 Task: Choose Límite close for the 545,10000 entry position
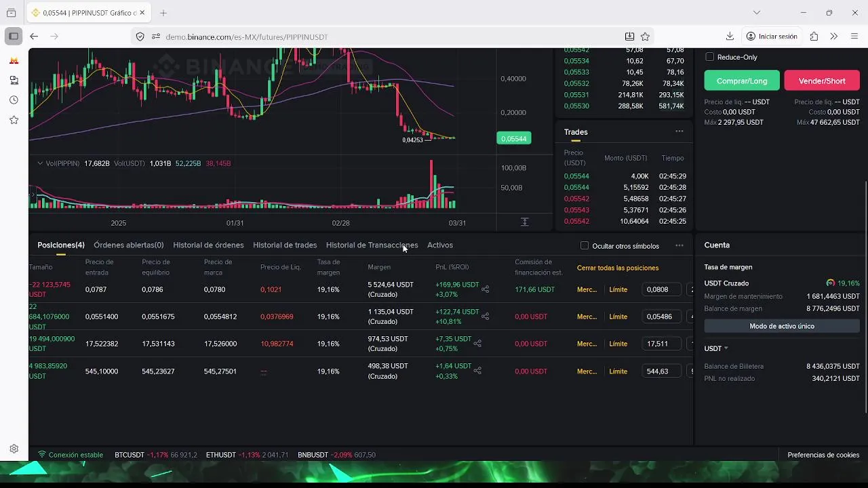tap(618, 371)
